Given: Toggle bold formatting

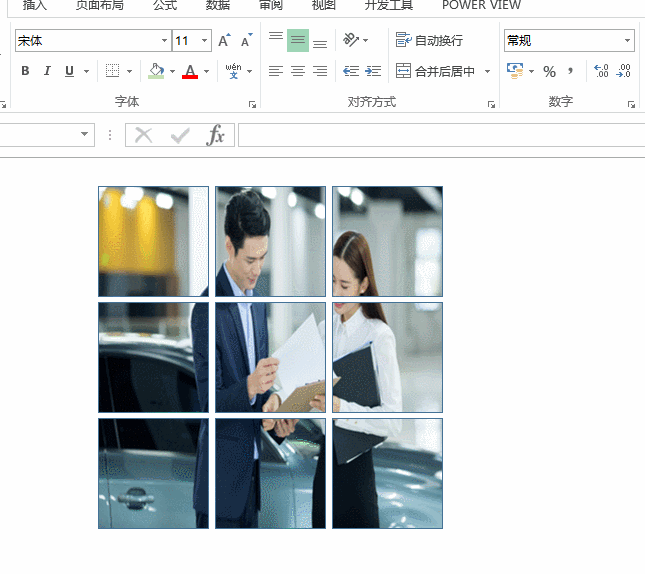Looking at the screenshot, I should coord(25,71).
